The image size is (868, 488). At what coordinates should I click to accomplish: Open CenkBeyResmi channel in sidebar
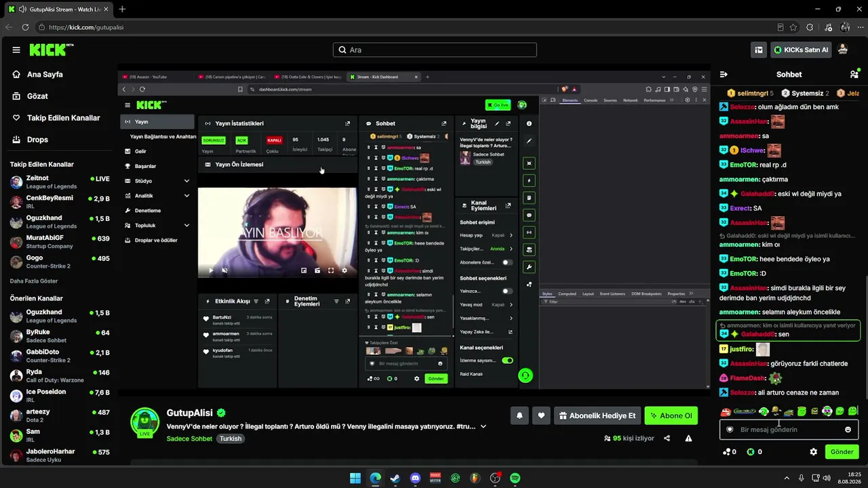[60, 202]
